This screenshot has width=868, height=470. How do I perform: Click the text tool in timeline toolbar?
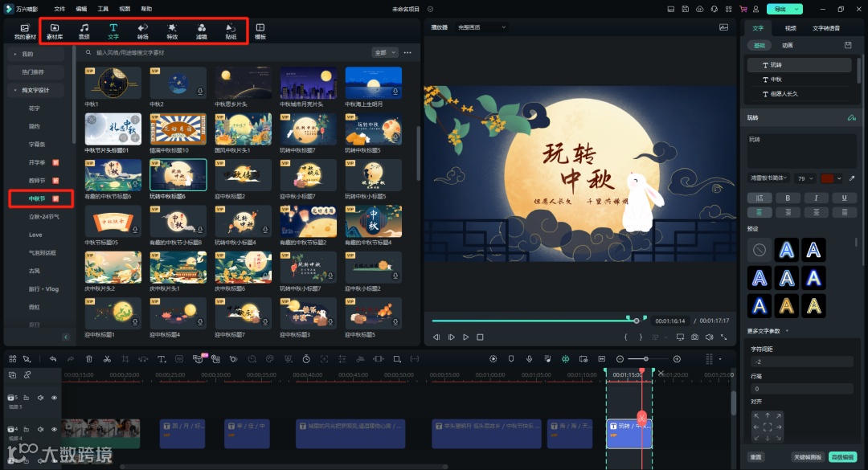click(162, 359)
